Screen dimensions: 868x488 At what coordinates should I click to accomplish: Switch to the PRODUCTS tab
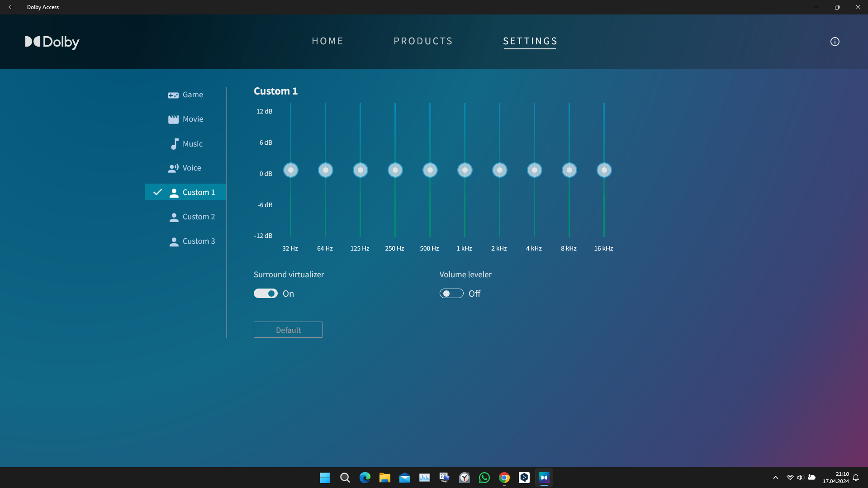point(423,41)
